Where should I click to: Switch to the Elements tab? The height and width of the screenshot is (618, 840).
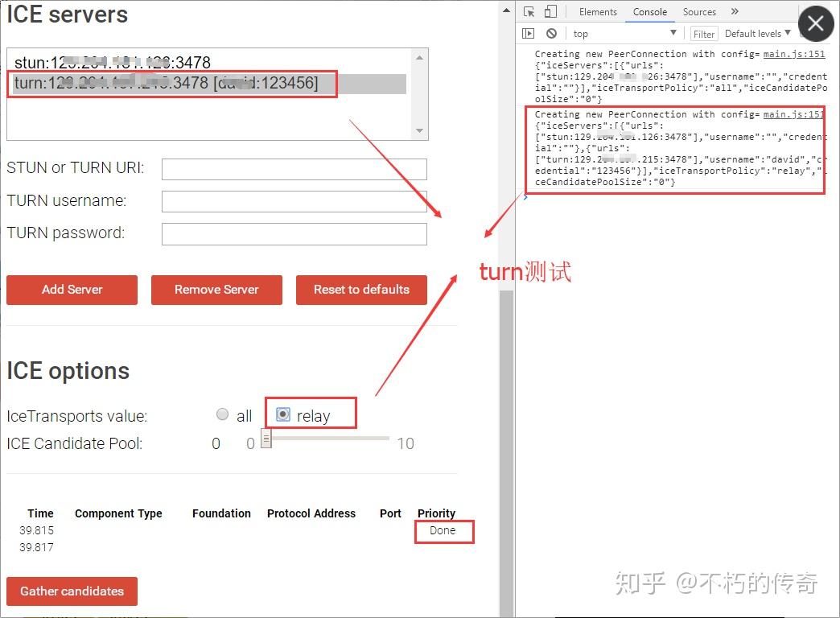(x=598, y=11)
